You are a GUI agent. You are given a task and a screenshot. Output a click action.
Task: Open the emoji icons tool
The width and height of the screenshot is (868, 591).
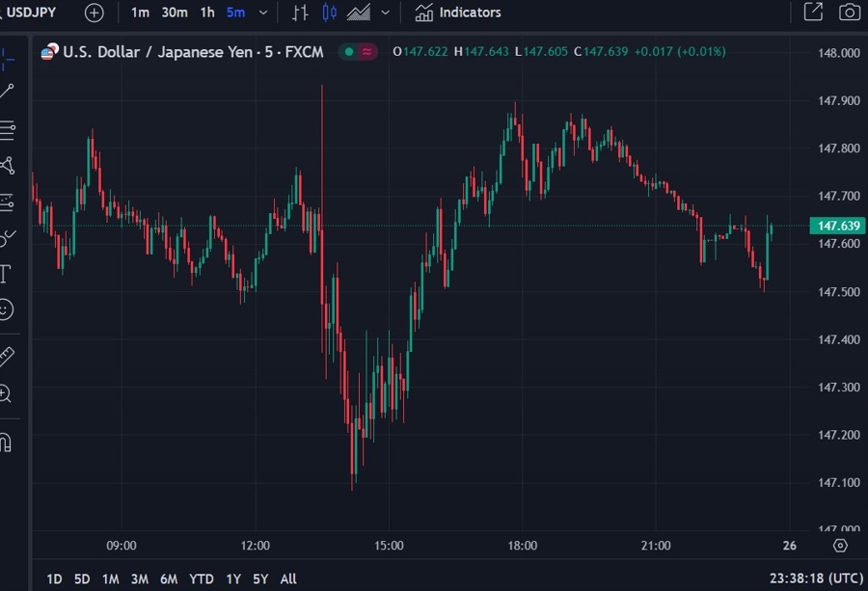coord(6,309)
